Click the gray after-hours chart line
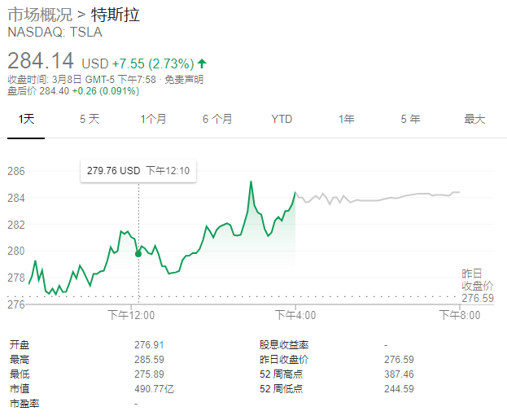This screenshot has width=507, height=420. [x=382, y=196]
